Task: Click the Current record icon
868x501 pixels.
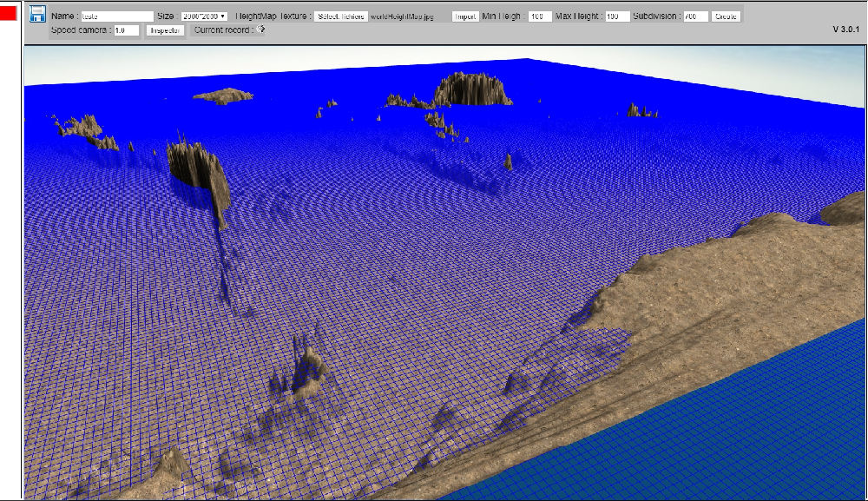Action: point(260,29)
